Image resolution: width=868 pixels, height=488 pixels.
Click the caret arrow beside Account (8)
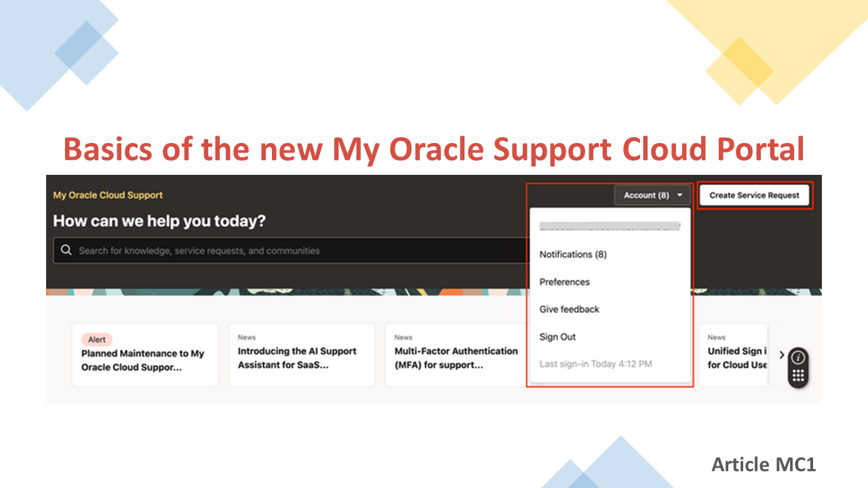[x=679, y=195]
